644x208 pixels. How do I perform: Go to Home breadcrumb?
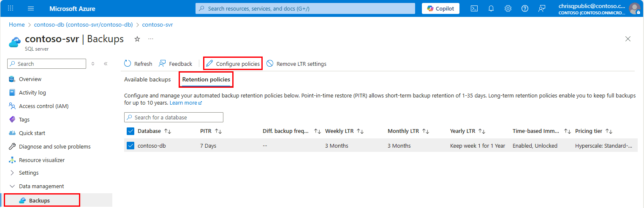point(17,24)
